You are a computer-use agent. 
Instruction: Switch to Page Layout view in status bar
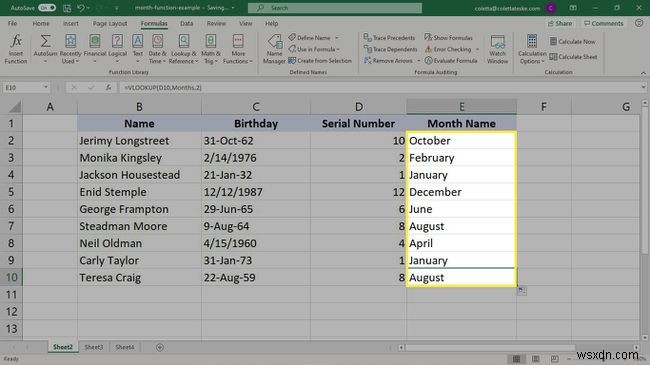click(536, 358)
